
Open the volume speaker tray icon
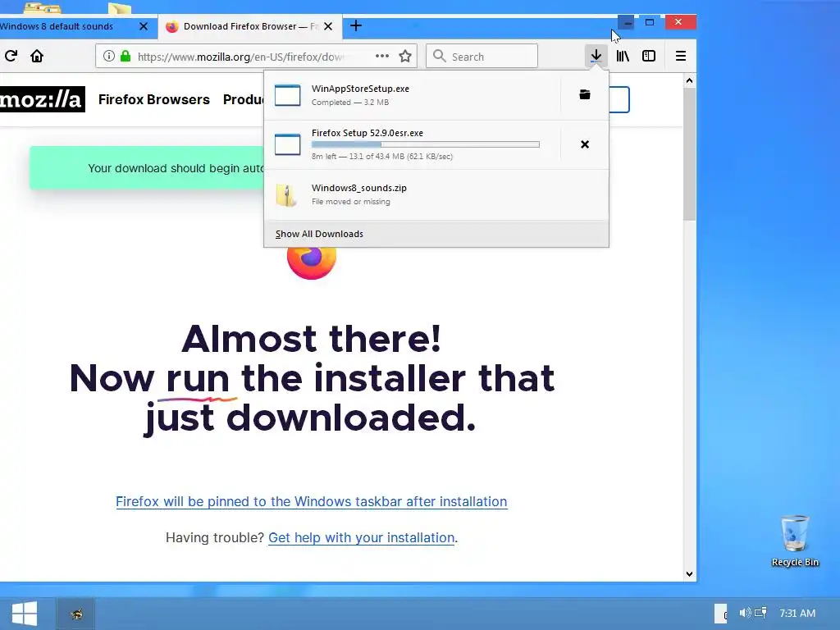[x=745, y=613]
